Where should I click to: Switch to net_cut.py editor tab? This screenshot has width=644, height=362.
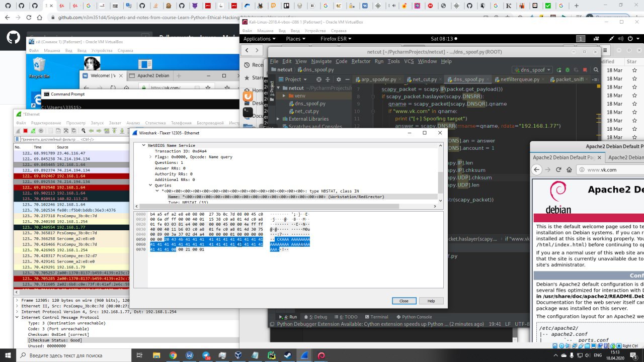tap(425, 79)
